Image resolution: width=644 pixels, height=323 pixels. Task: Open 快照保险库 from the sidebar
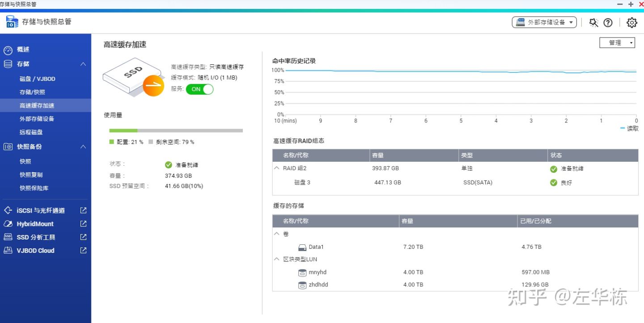click(x=34, y=188)
